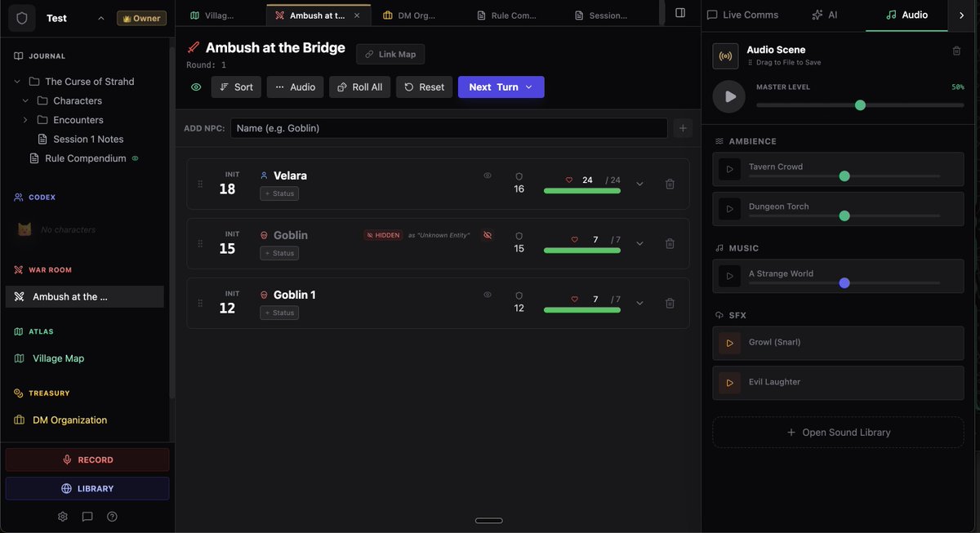Expand Velara's details chevron

[x=639, y=184]
